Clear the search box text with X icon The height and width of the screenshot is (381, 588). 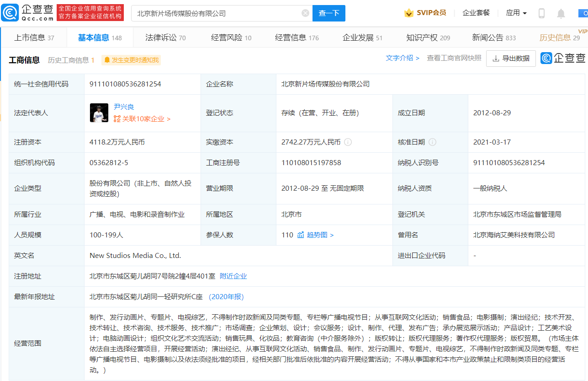(305, 13)
